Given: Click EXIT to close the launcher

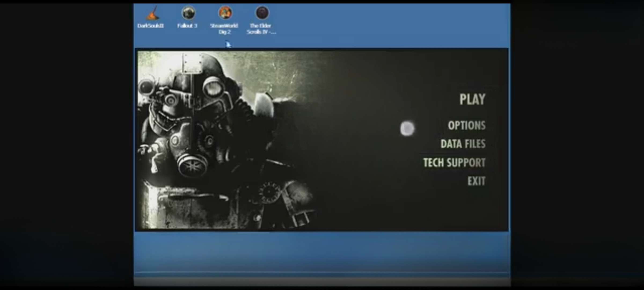Looking at the screenshot, I should [x=476, y=181].
